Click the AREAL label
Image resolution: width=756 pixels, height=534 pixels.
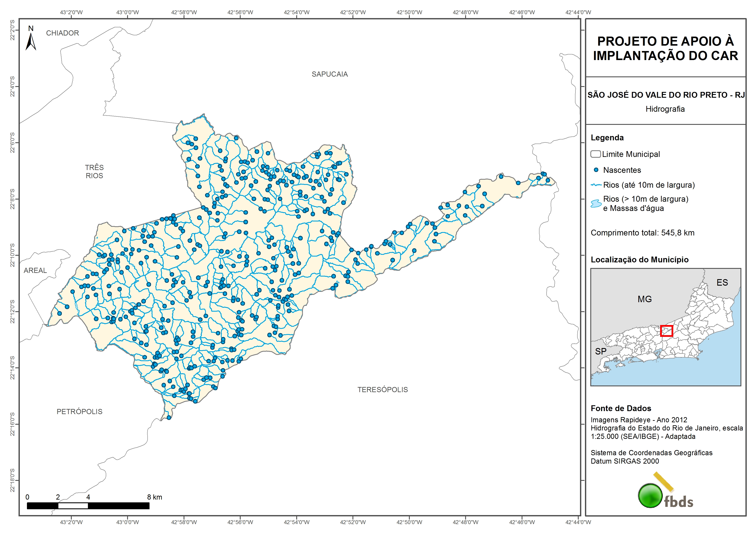click(x=35, y=271)
